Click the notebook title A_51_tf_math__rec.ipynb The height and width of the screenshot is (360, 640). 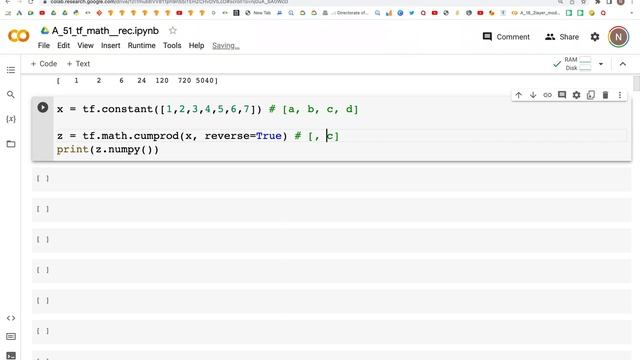click(x=105, y=31)
